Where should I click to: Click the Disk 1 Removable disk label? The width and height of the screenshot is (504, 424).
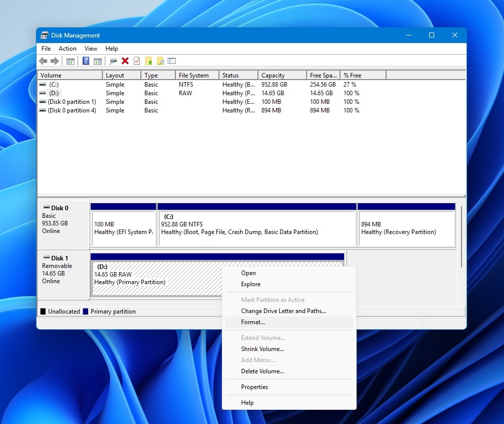[x=63, y=275]
